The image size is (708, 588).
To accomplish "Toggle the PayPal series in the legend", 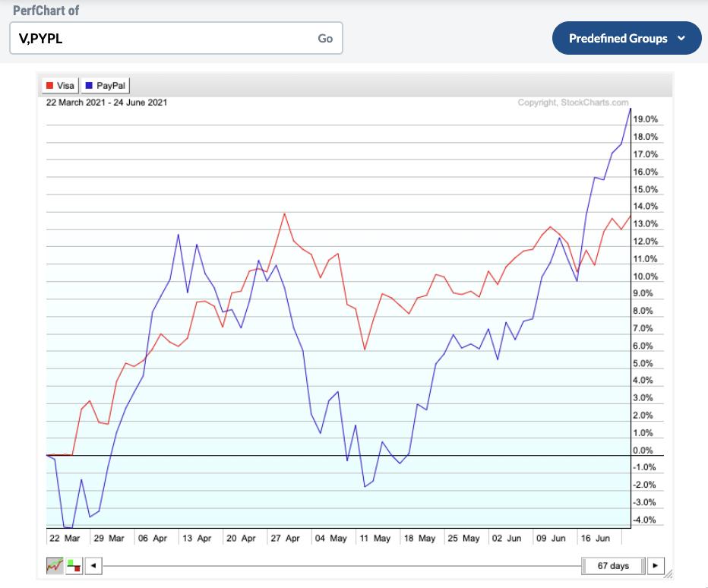I will (105, 86).
